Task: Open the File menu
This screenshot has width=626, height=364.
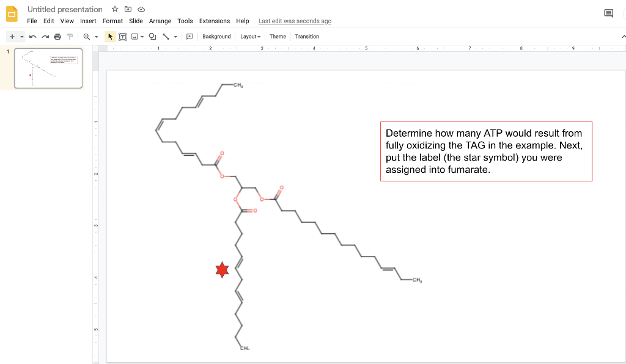Action: pyautogui.click(x=32, y=21)
